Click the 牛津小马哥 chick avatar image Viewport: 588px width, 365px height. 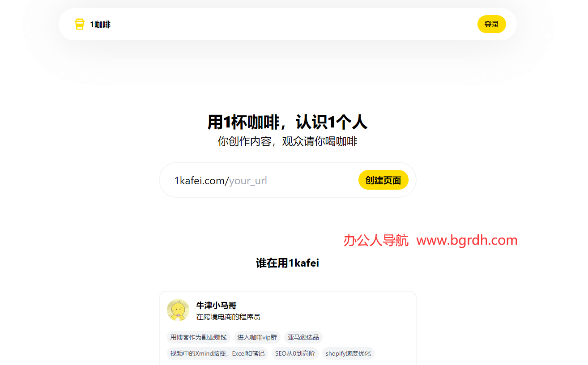click(x=179, y=310)
